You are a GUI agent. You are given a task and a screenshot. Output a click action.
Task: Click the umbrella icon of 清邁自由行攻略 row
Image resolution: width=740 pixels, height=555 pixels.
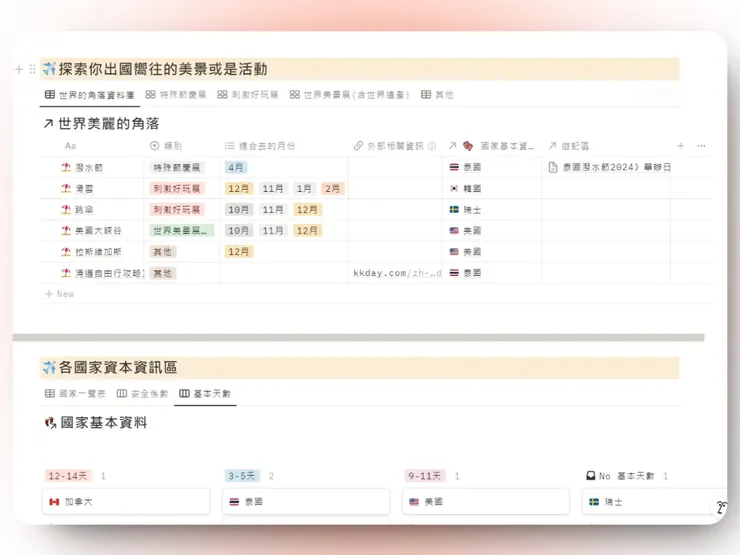click(66, 273)
